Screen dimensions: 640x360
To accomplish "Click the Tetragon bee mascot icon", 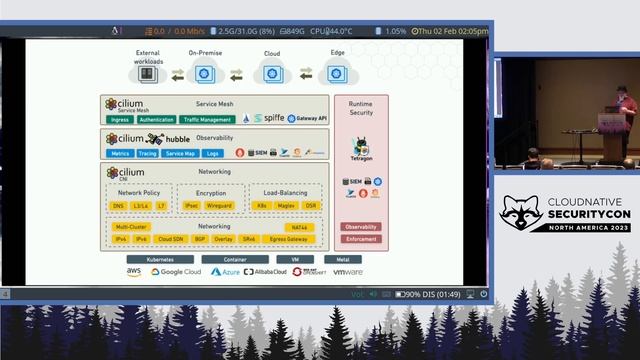I will tap(361, 146).
